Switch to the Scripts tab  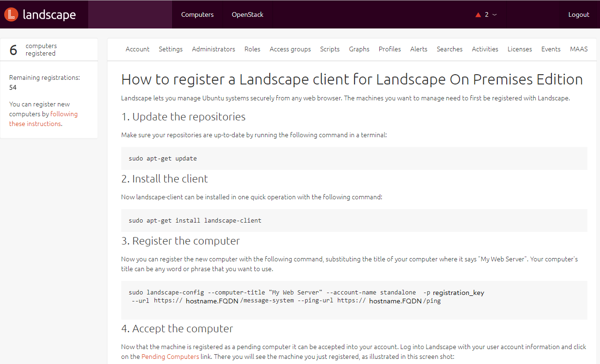(x=330, y=49)
